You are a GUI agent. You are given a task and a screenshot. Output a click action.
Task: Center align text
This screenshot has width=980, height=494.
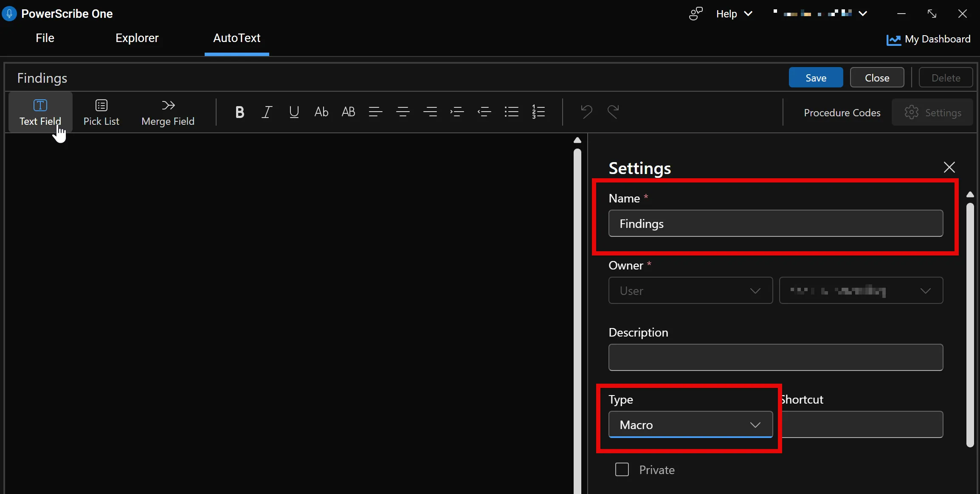coord(403,112)
